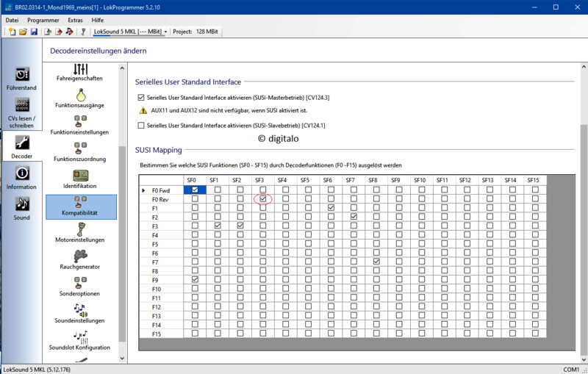
Task: Click the F0 Fwd row selector arrow
Action: [143, 190]
